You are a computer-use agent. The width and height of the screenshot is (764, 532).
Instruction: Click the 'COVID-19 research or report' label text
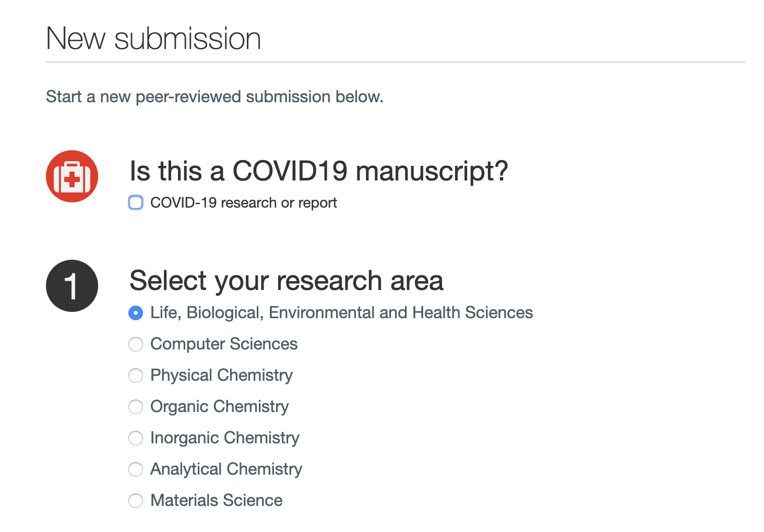pos(244,202)
